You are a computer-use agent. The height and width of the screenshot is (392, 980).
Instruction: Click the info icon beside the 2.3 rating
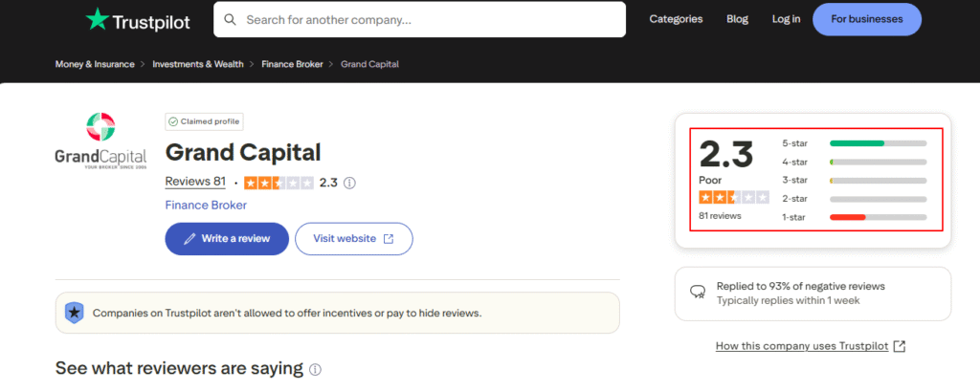tap(350, 183)
